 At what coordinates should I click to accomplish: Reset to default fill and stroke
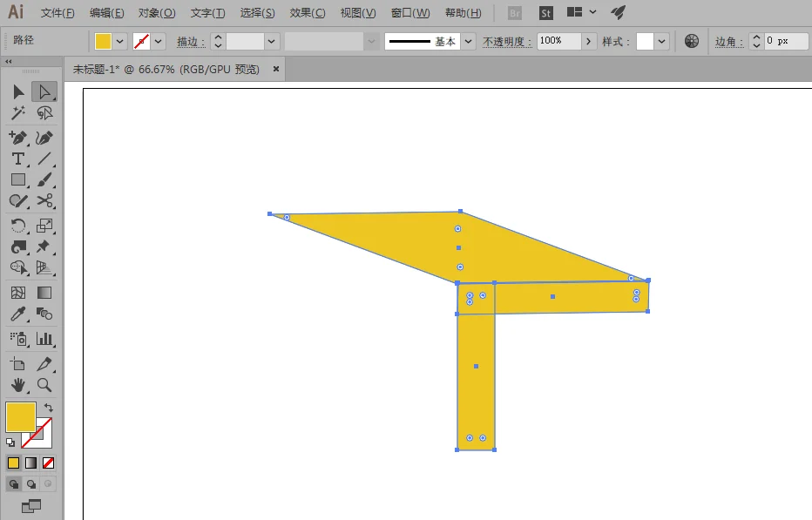(10, 442)
